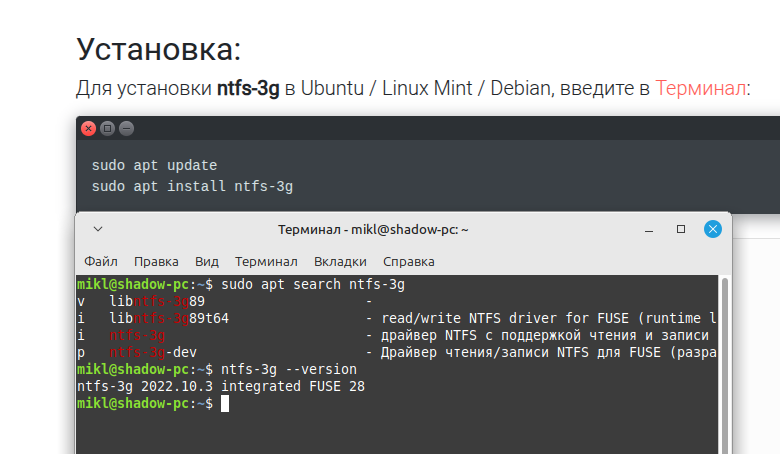Open the Терминал menu in menu bar
The width and height of the screenshot is (780, 454).
pyautogui.click(x=266, y=261)
